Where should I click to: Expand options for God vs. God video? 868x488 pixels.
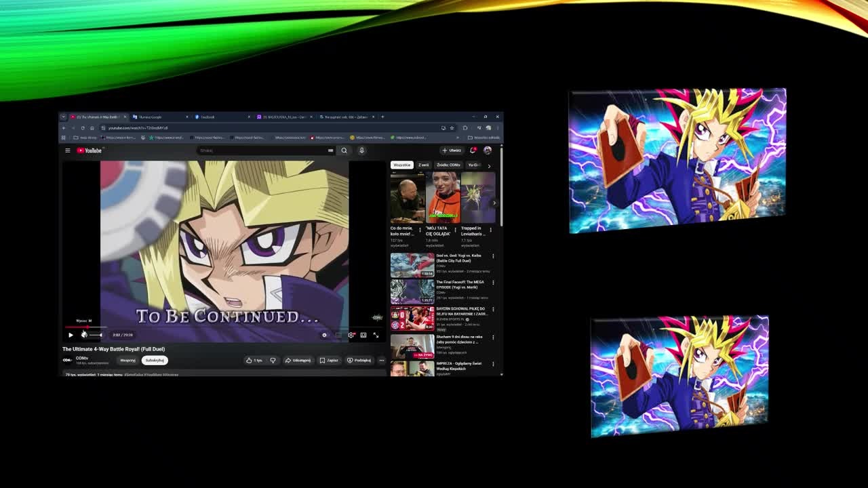tap(493, 256)
